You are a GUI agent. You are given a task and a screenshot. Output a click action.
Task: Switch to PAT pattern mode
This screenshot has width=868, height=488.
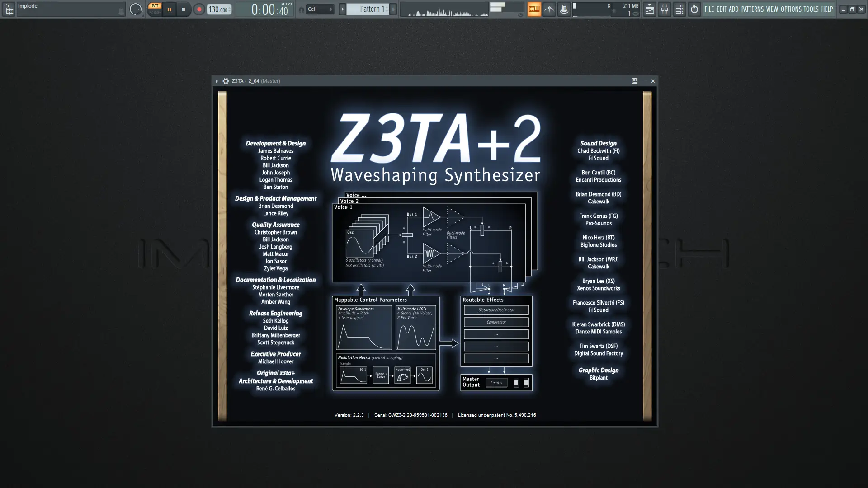(x=155, y=6)
